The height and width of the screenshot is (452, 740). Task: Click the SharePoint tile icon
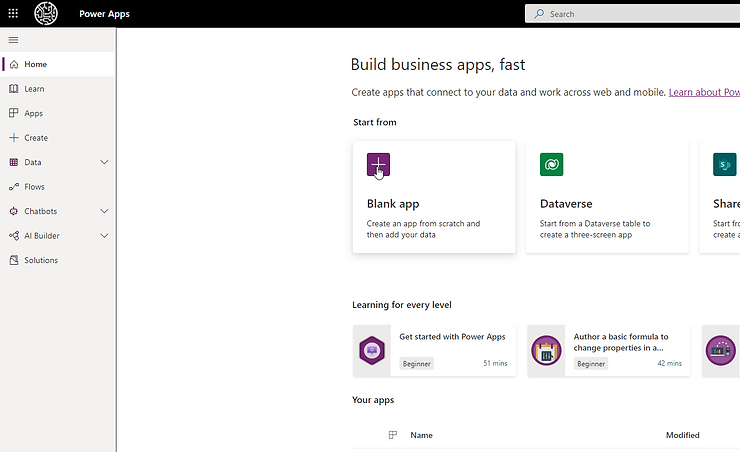pyautogui.click(x=725, y=165)
